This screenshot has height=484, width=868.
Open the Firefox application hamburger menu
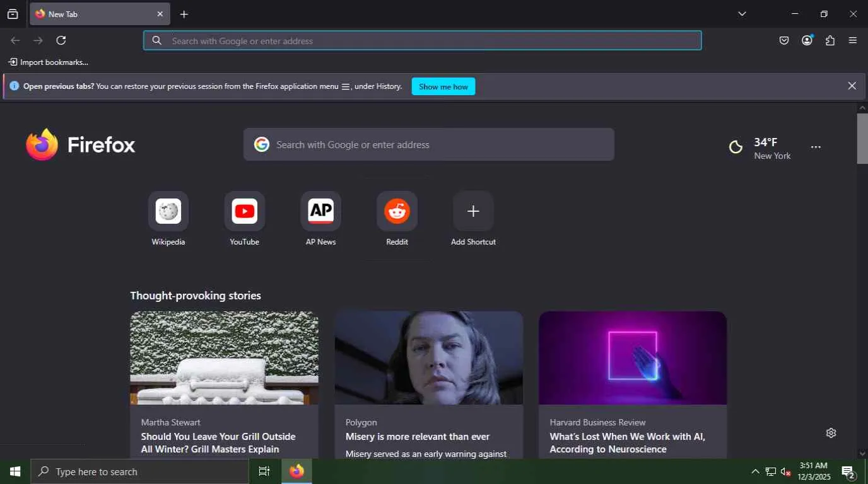(852, 40)
